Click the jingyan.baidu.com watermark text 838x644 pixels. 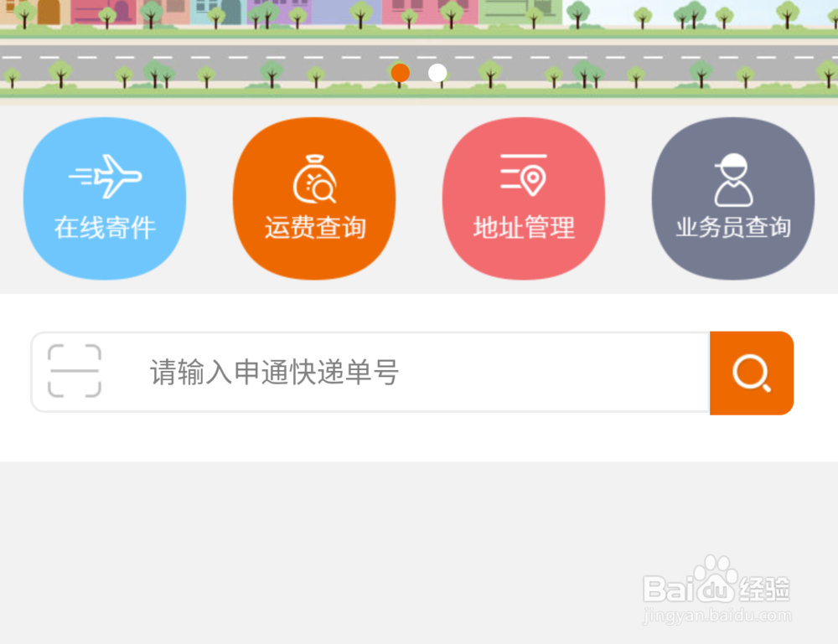(x=716, y=616)
